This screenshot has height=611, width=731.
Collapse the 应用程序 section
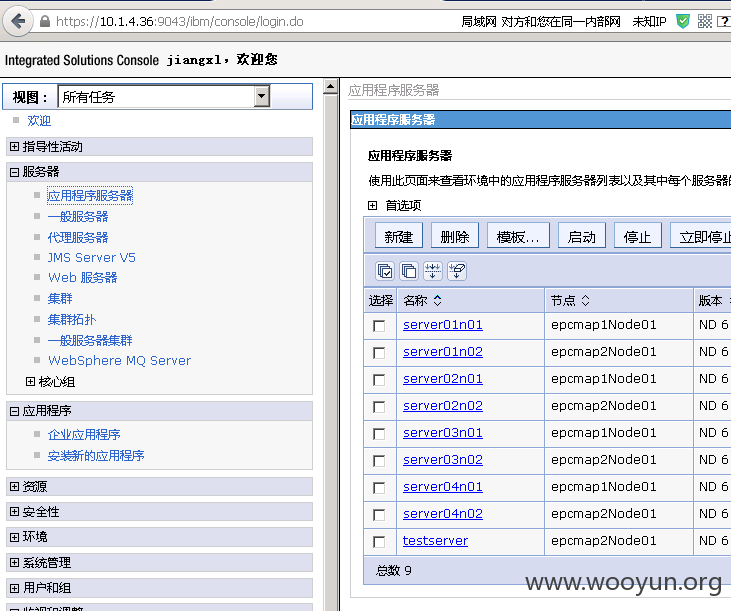pyautogui.click(x=14, y=411)
